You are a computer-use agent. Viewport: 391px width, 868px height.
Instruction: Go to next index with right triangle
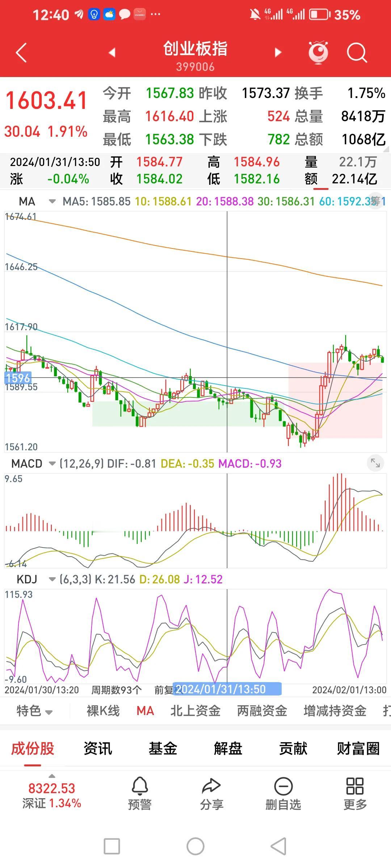[278, 52]
